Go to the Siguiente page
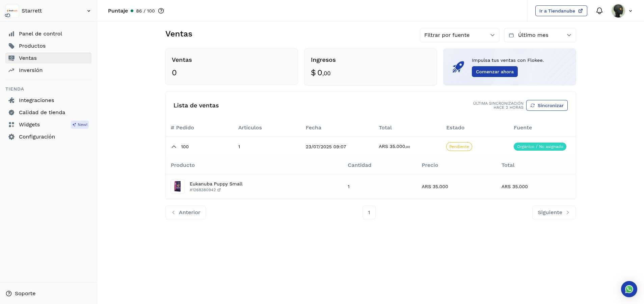 pos(554,212)
